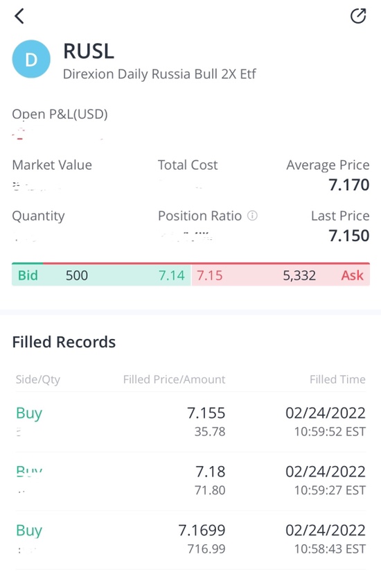Tap the Bid 7.14 price cell

pyautogui.click(x=172, y=276)
